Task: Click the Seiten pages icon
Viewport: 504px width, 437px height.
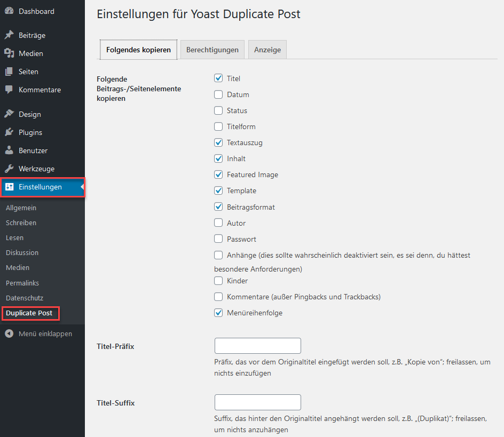Action: [9, 71]
